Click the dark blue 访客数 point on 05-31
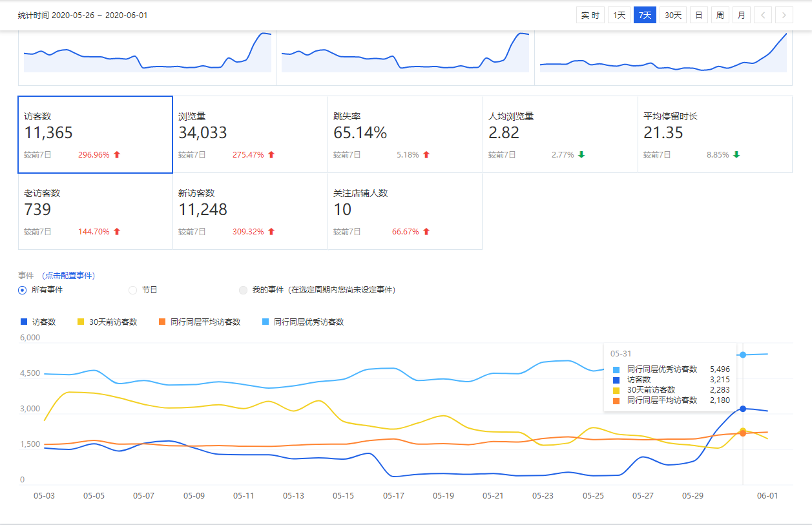Viewport: 812px width, 525px height. point(743,409)
